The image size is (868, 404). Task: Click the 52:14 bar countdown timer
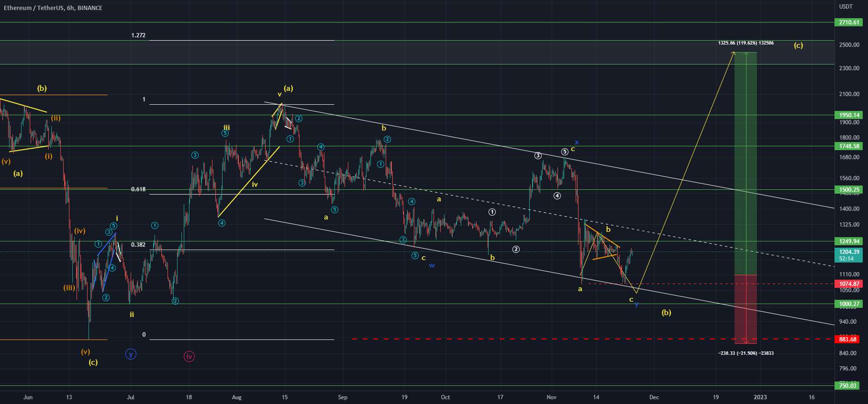pyautogui.click(x=846, y=259)
